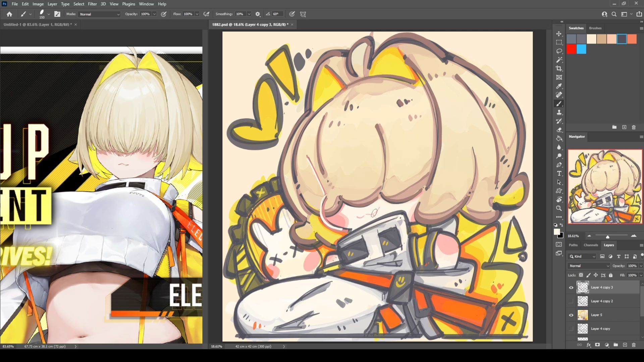Click the Navigator zoom slider handle
Viewport: 644px width, 362px height.
(607, 237)
